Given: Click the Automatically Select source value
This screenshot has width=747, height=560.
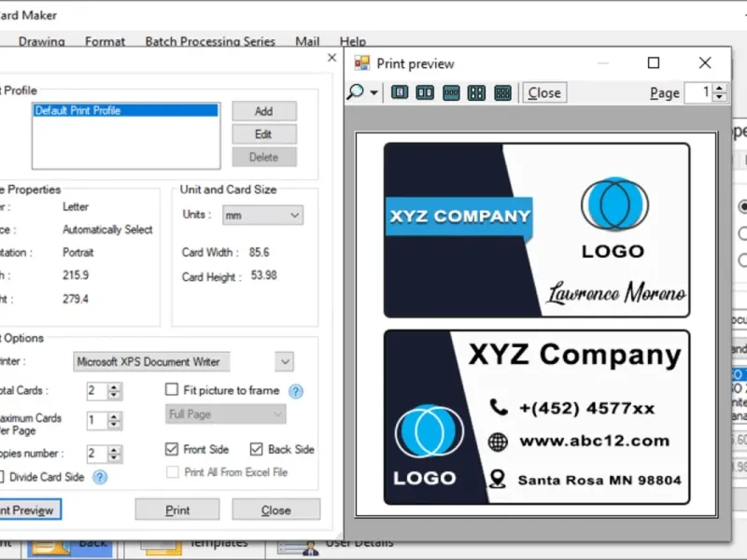Looking at the screenshot, I should [x=107, y=230].
